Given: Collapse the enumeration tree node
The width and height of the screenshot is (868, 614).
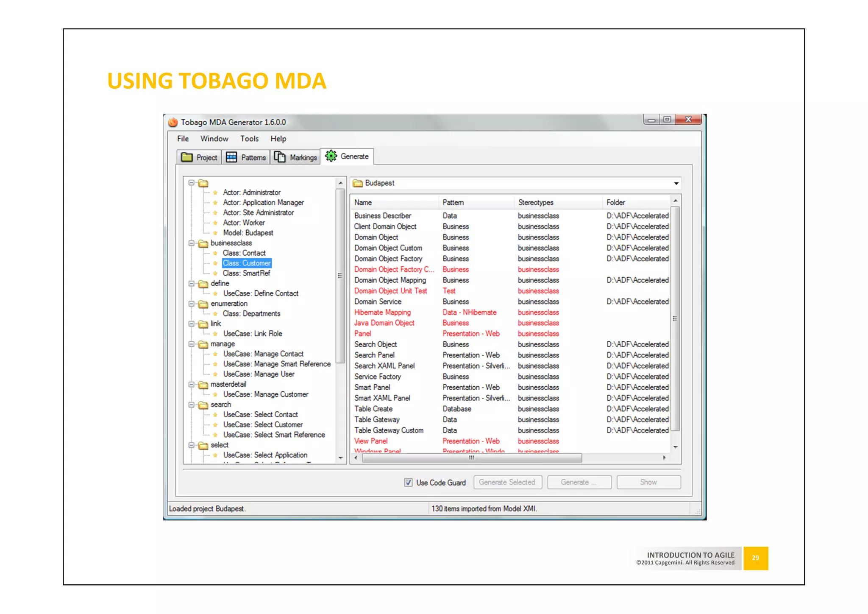Looking at the screenshot, I should click(x=192, y=304).
